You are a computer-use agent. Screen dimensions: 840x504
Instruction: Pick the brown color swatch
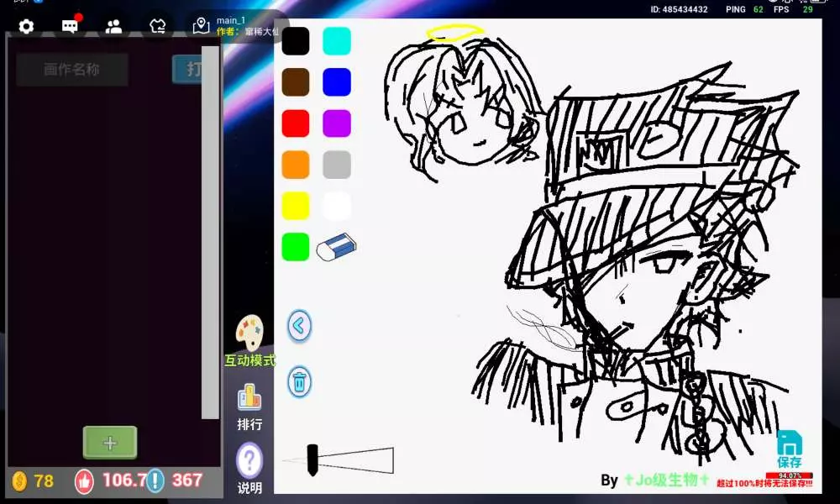[x=296, y=82]
